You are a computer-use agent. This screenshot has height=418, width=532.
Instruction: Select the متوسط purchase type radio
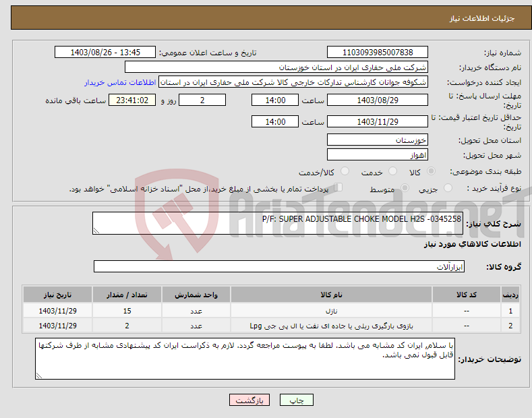click(405, 188)
